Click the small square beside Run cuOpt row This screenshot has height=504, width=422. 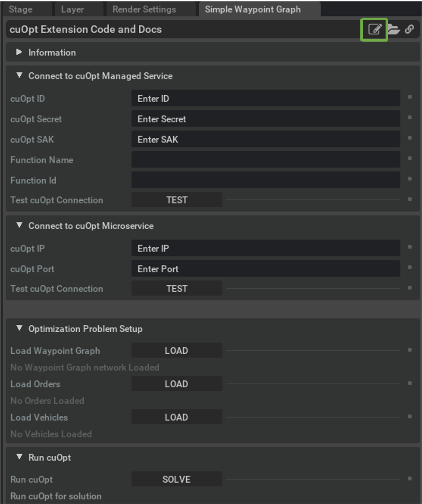410,478
